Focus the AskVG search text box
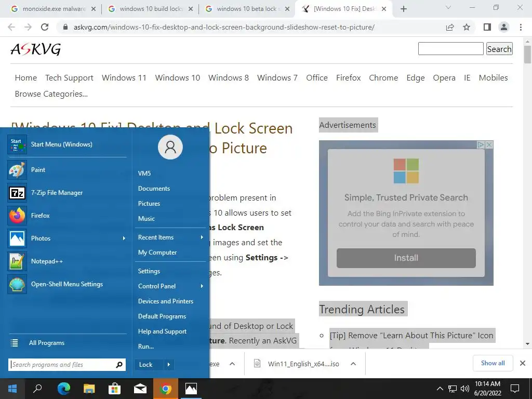The height and width of the screenshot is (399, 532). pyautogui.click(x=450, y=48)
